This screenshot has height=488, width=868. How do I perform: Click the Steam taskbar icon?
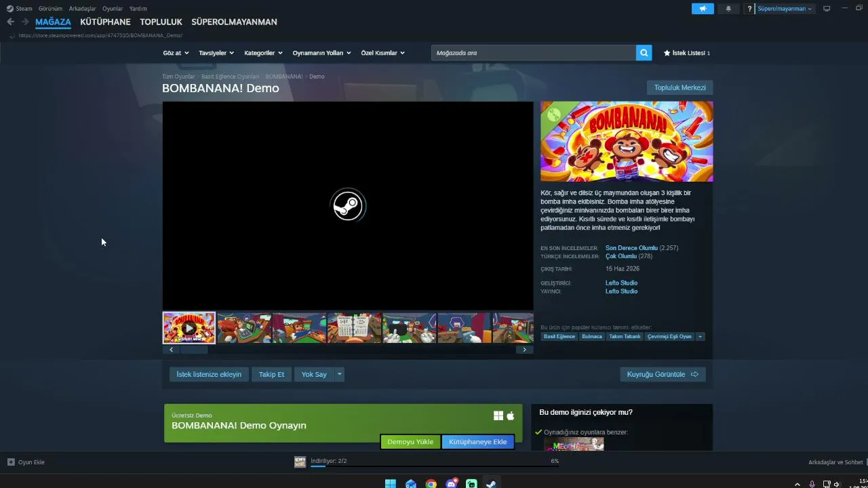492,484
